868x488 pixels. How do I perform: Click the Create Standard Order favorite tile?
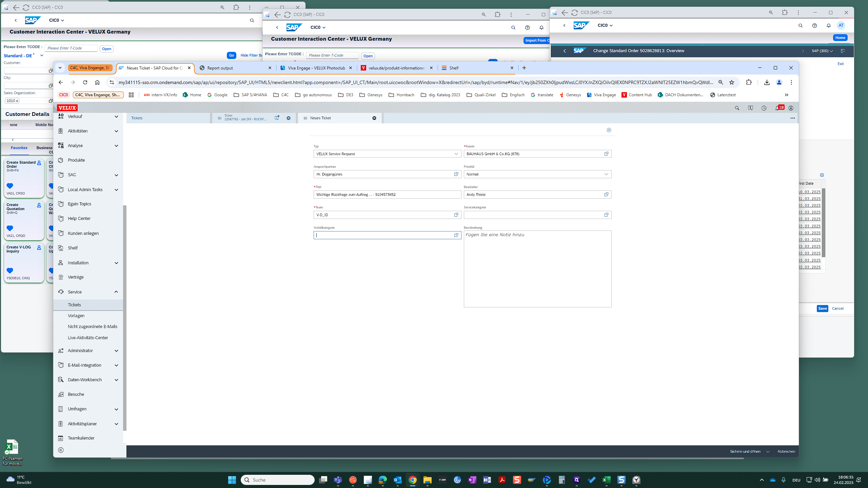(24, 177)
